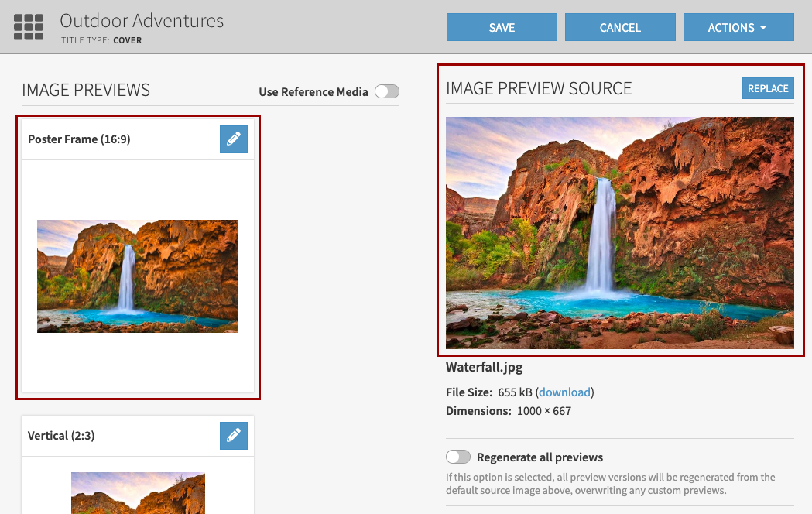Edit the Vertical preview with pencil icon
The height and width of the screenshot is (514, 812).
click(x=234, y=436)
